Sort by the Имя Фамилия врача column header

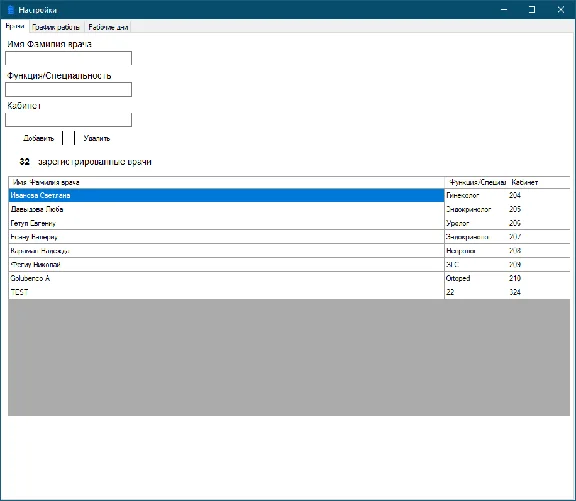(x=226, y=182)
